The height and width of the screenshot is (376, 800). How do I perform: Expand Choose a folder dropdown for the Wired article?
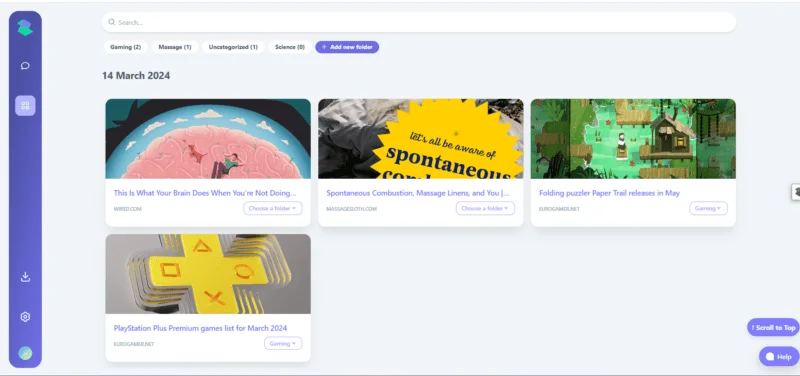[x=272, y=208]
